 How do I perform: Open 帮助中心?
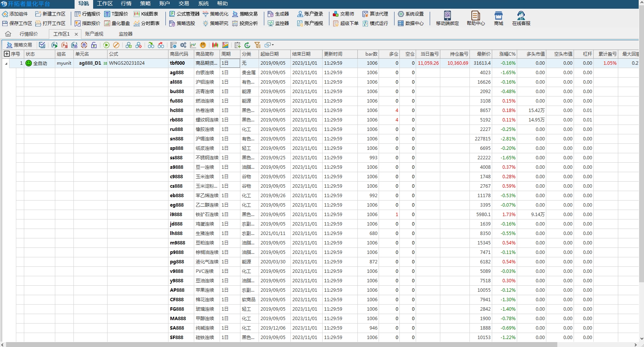[x=476, y=18]
